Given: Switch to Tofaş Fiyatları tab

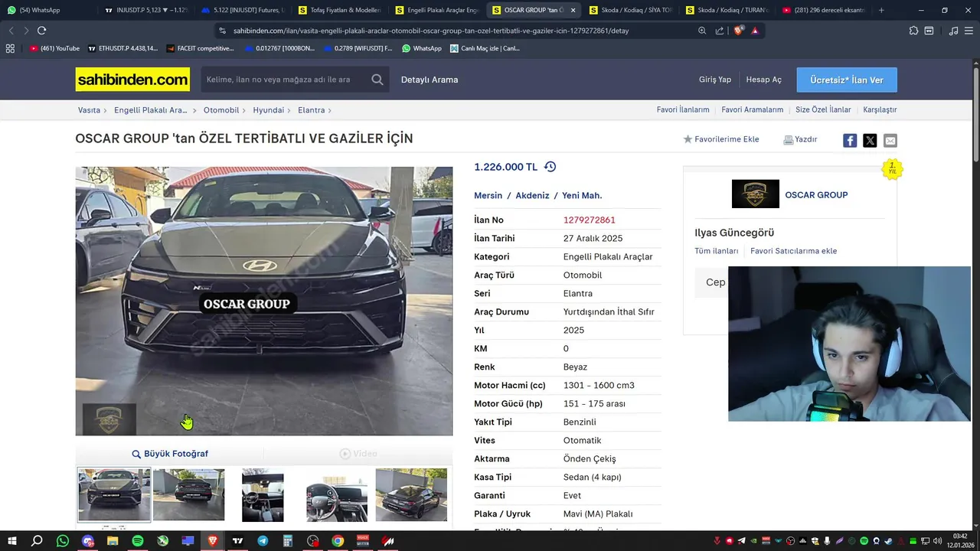Looking at the screenshot, I should pyautogui.click(x=339, y=10).
